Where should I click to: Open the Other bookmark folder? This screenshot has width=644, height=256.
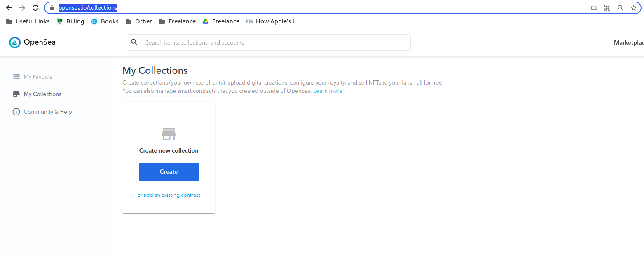[139, 21]
